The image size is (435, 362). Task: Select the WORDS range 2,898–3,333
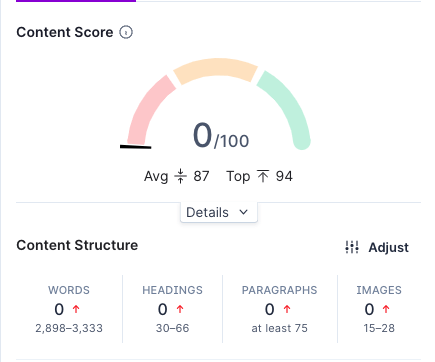69,328
